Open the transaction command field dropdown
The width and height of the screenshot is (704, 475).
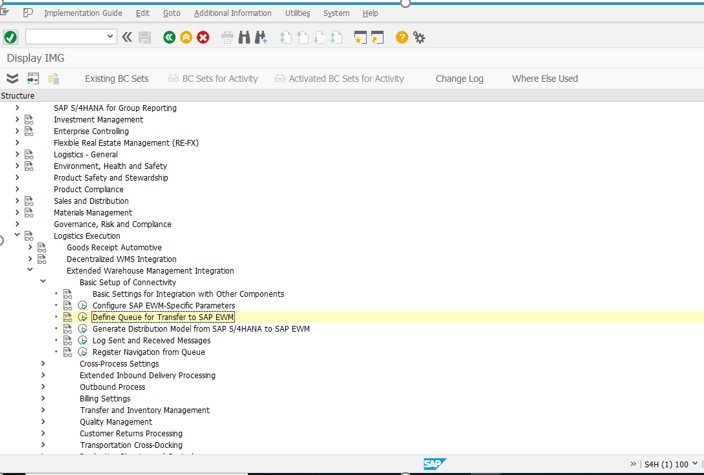click(x=110, y=37)
